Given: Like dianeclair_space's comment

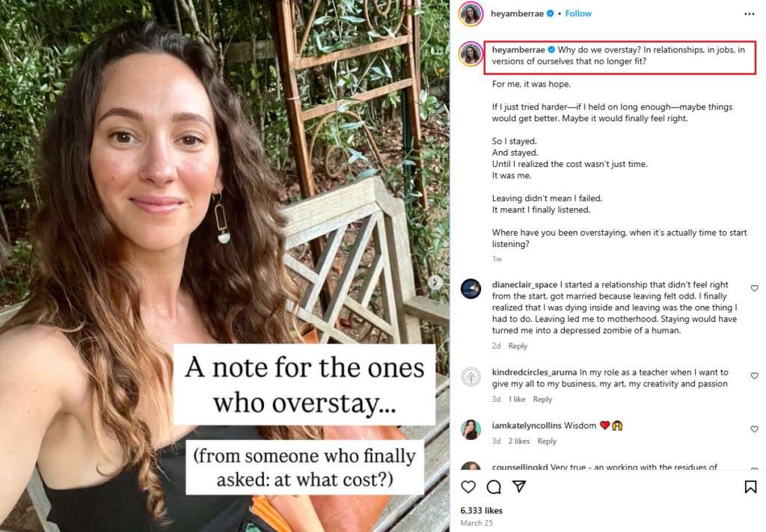Looking at the screenshot, I should coord(754,288).
